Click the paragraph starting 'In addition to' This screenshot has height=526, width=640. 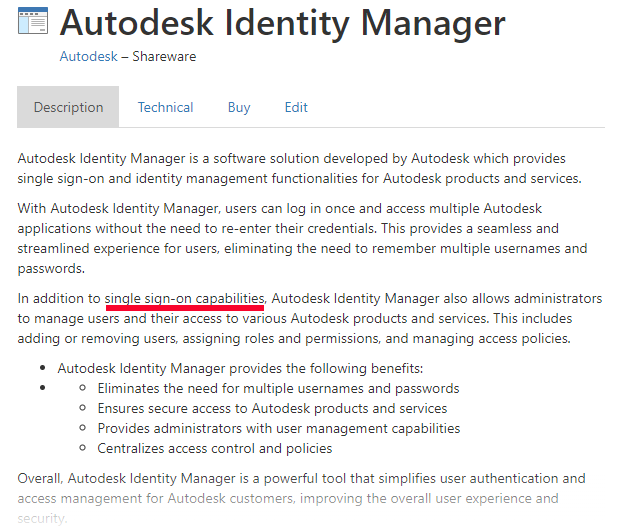click(x=310, y=318)
